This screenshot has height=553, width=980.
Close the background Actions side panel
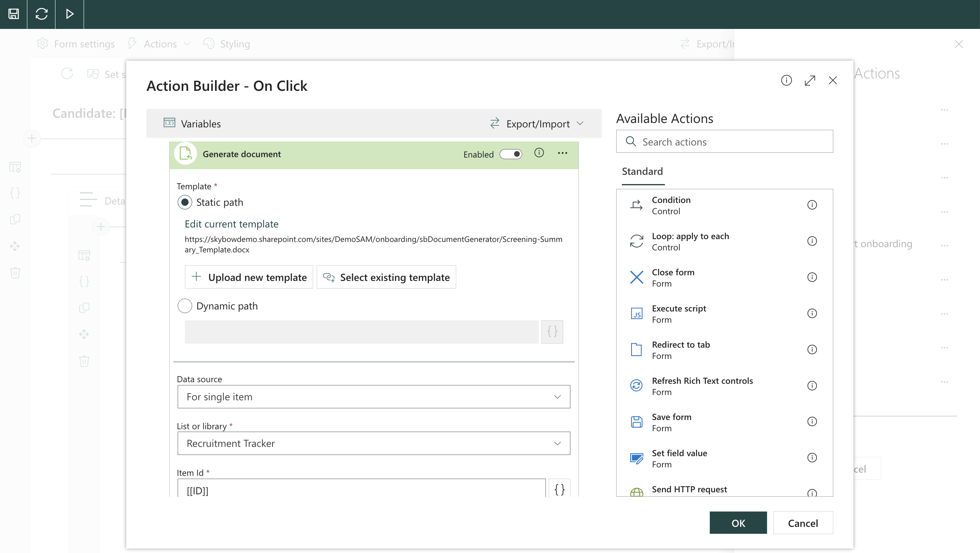pyautogui.click(x=959, y=44)
